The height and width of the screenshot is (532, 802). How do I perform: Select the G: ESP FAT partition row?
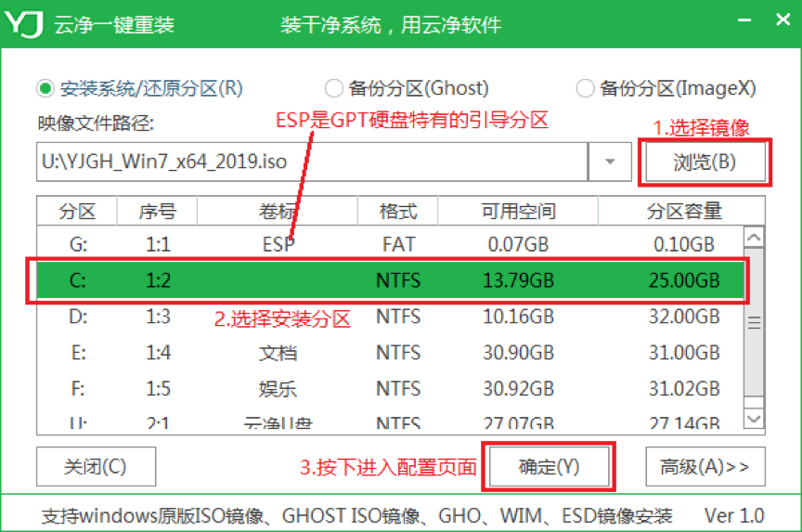tap(390, 244)
